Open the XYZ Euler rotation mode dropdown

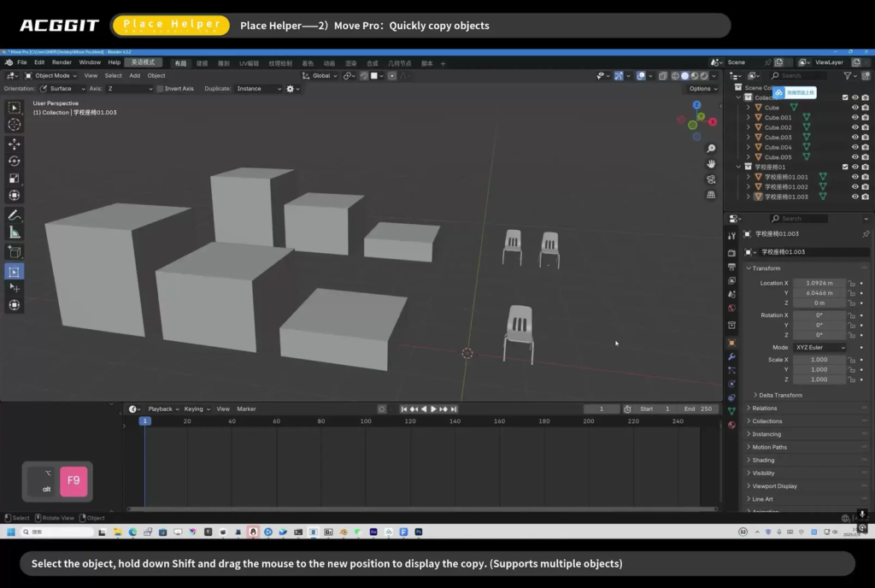tap(819, 348)
